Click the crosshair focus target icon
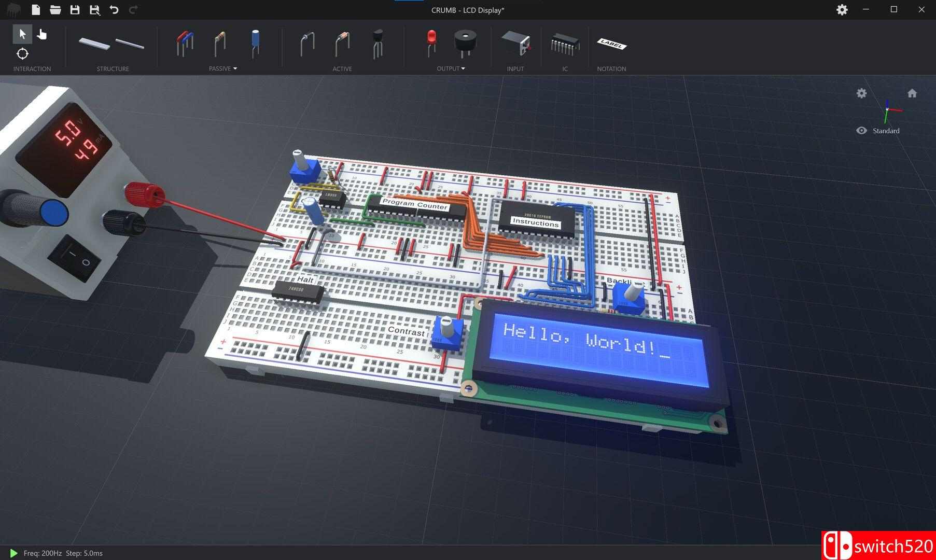The height and width of the screenshot is (560, 936). [22, 53]
